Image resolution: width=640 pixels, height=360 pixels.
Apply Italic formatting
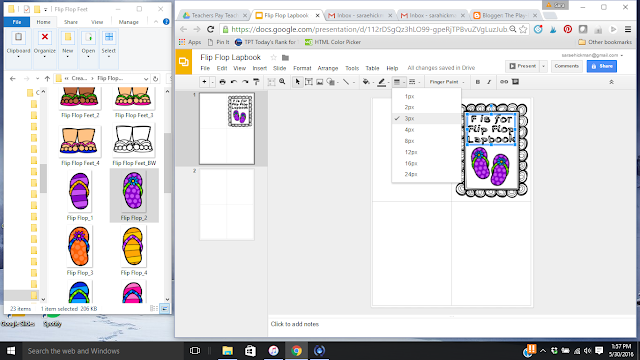point(489,82)
